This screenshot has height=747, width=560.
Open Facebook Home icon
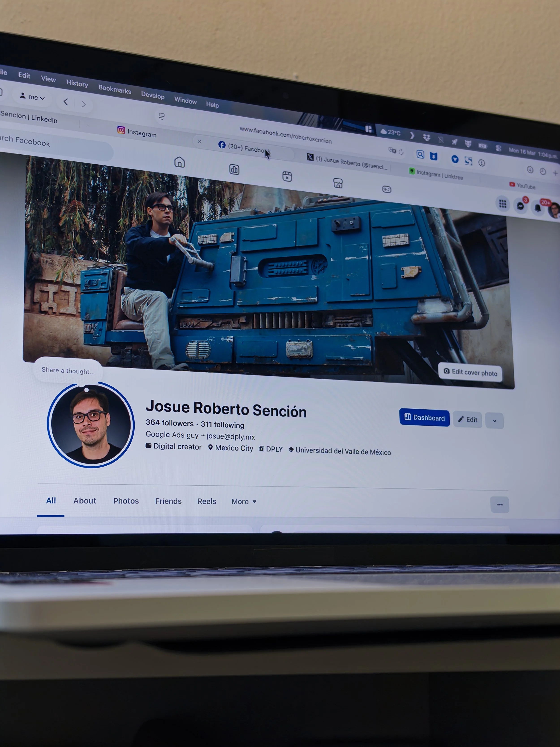tap(179, 162)
